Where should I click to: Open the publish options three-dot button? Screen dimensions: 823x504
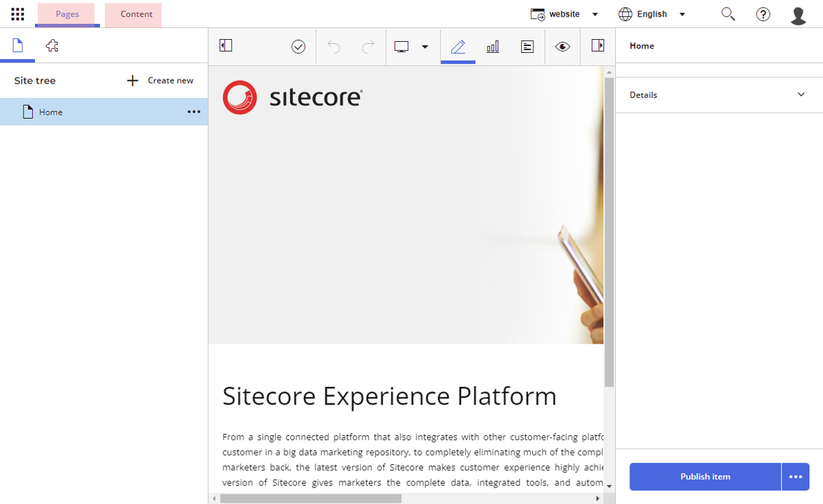pyautogui.click(x=796, y=477)
